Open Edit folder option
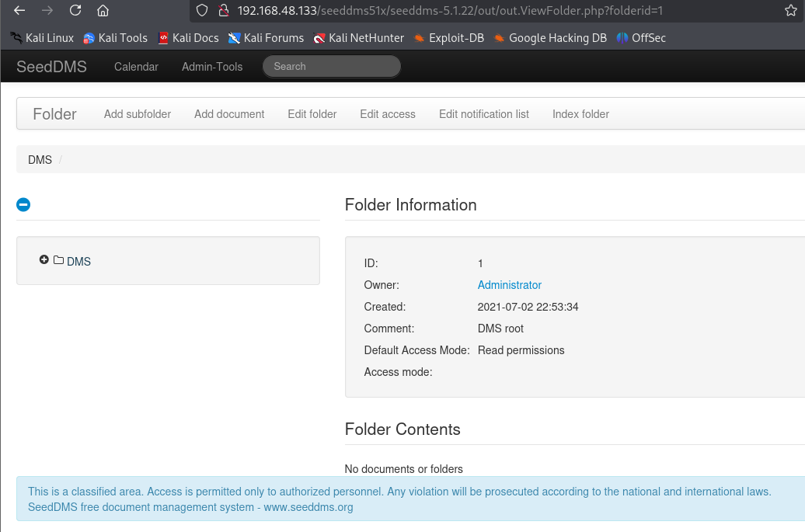 point(312,114)
